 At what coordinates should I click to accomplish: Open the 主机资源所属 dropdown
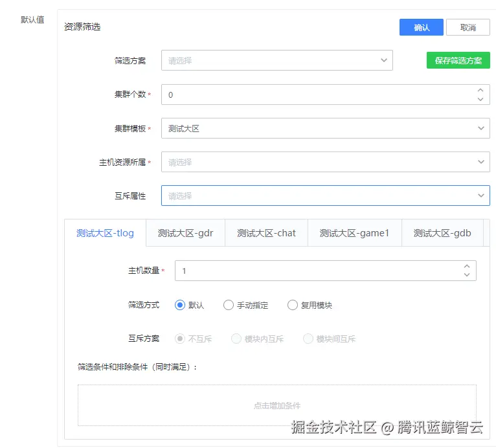point(326,162)
